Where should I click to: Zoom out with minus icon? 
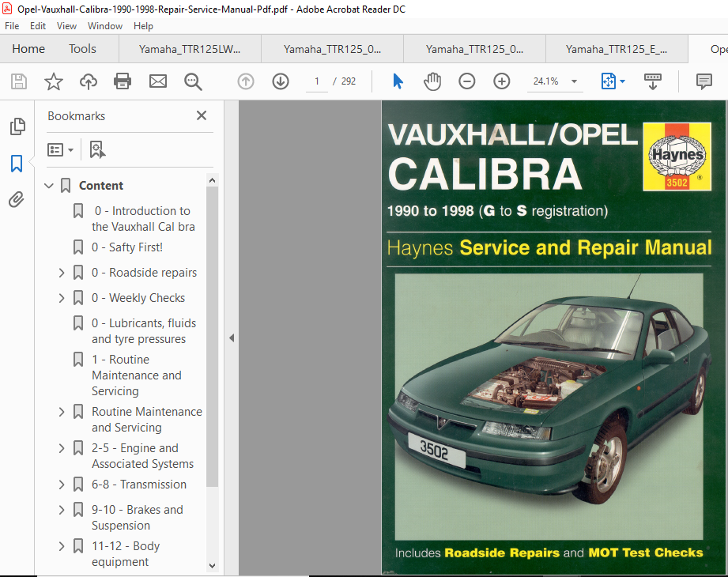[x=466, y=81]
